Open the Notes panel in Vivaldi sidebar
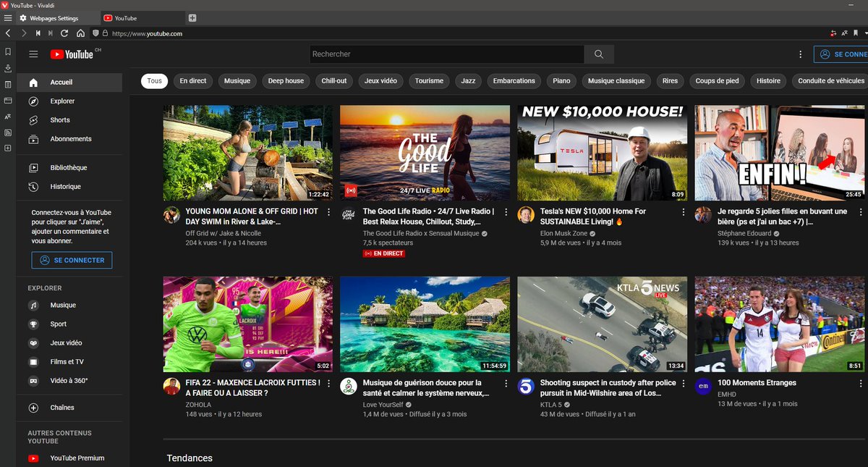This screenshot has height=467, width=868. (8, 84)
